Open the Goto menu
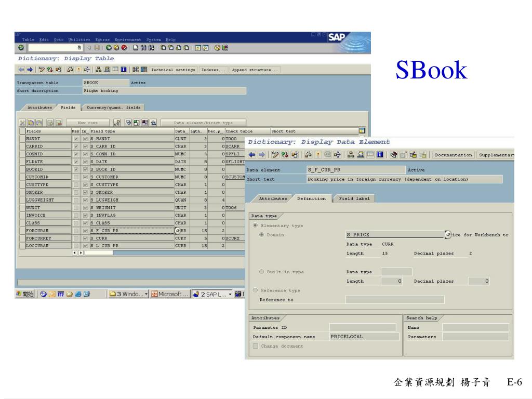 [59, 39]
